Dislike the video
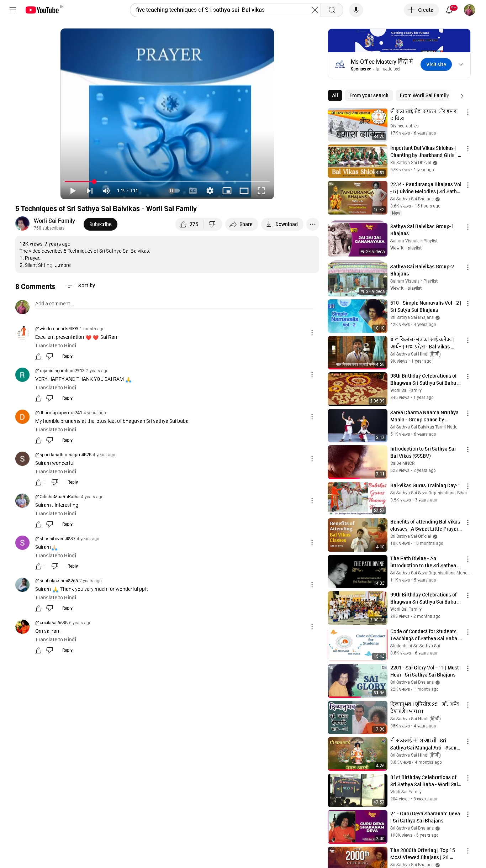Viewport: 486px width, 868px height. point(212,224)
